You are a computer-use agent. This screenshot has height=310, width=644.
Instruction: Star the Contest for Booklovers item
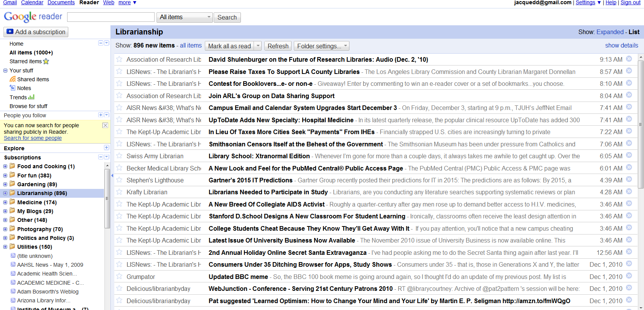(119, 83)
